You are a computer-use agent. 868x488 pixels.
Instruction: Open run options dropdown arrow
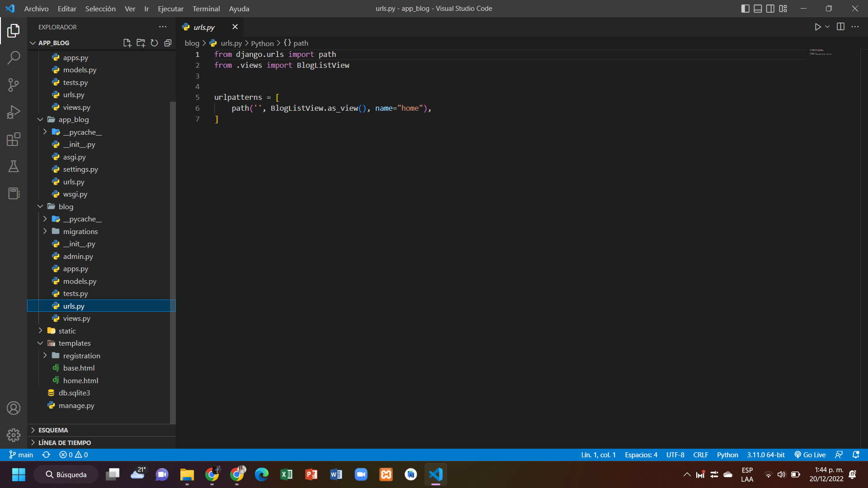(x=827, y=27)
